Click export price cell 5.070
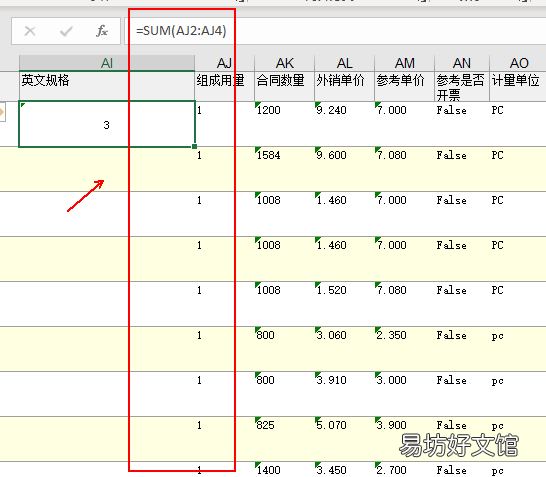 tap(344, 439)
